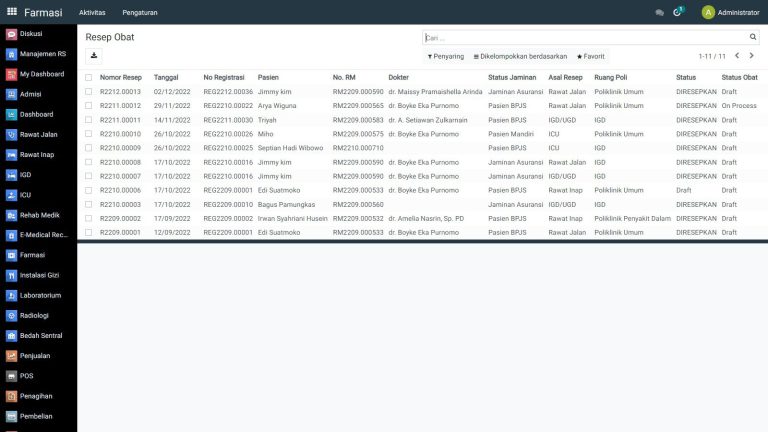Go to previous page arrow
The width and height of the screenshot is (768, 432).
point(737,56)
